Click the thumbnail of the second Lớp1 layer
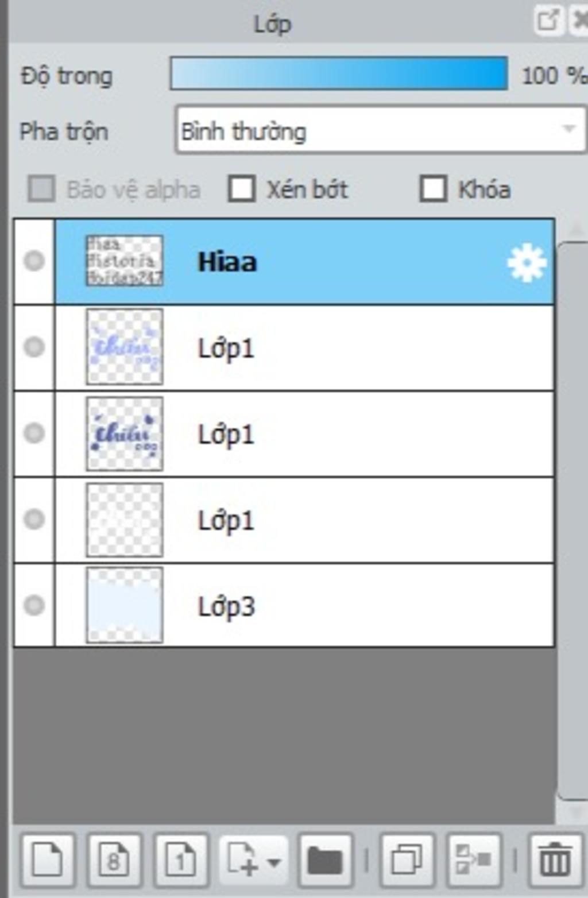Image resolution: width=588 pixels, height=898 pixels. [125, 433]
